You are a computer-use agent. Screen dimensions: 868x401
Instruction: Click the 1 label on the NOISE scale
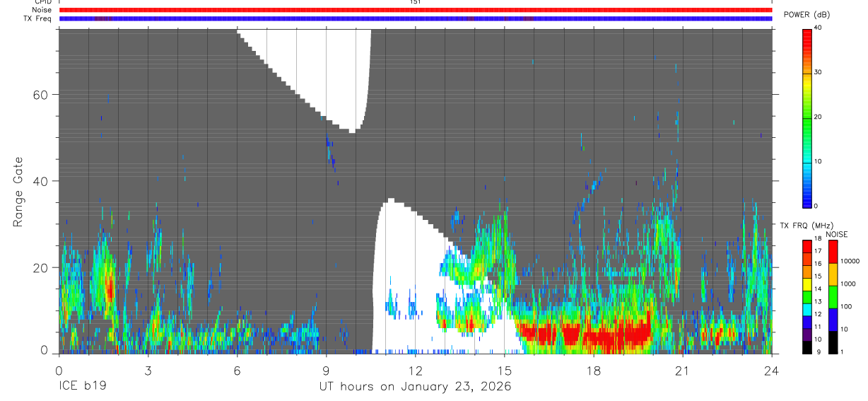click(x=842, y=351)
